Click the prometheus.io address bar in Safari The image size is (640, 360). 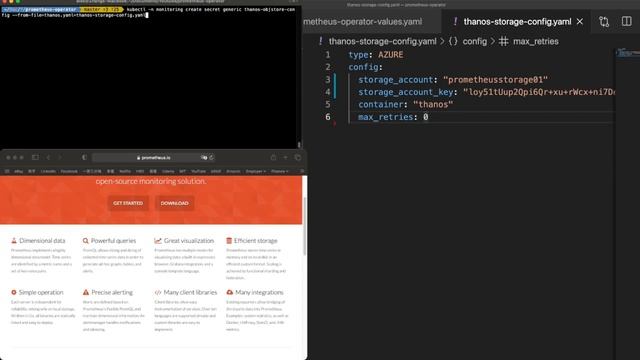point(153,158)
